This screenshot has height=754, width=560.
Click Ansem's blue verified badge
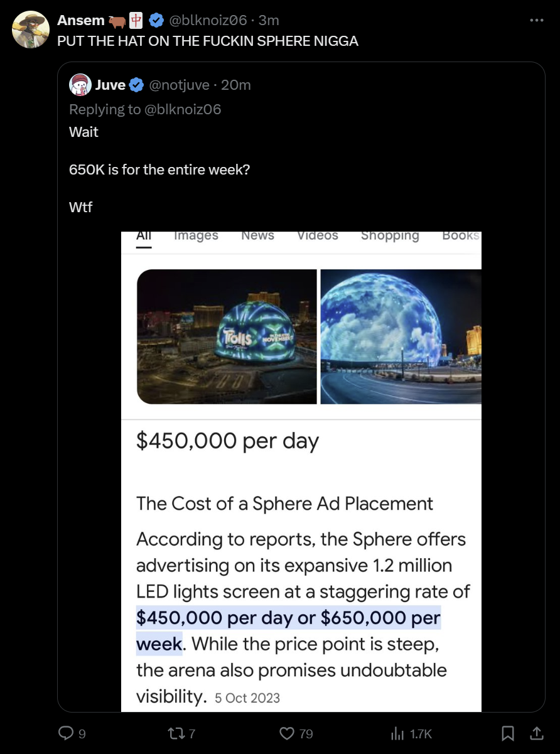pos(157,20)
